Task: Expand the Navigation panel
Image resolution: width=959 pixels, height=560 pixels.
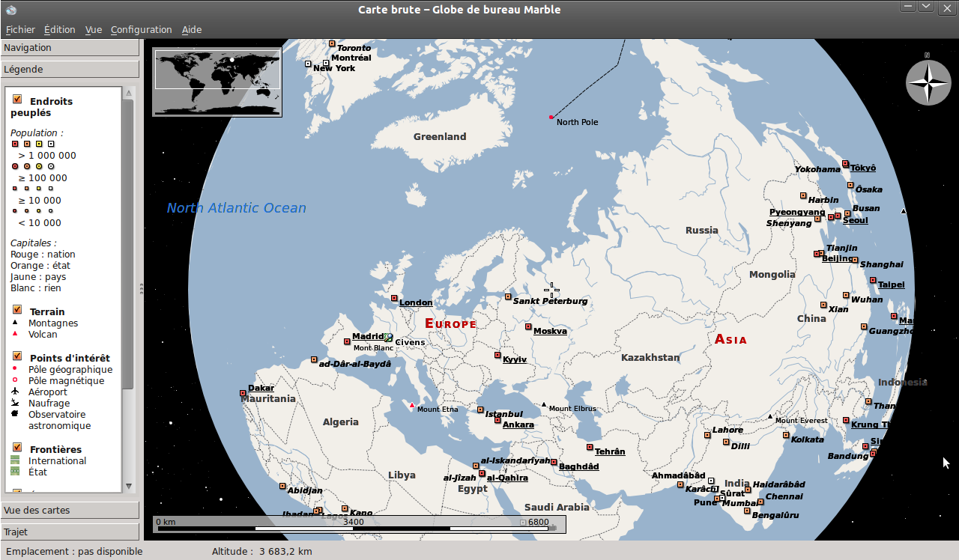Action: (x=70, y=48)
